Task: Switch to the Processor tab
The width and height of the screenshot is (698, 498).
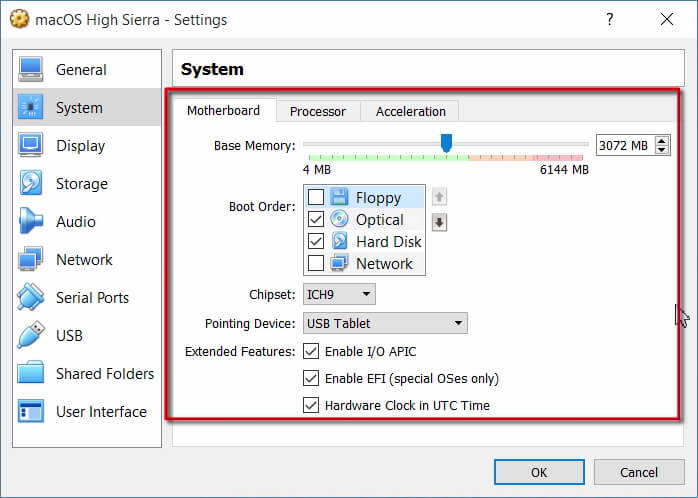Action: coord(318,111)
